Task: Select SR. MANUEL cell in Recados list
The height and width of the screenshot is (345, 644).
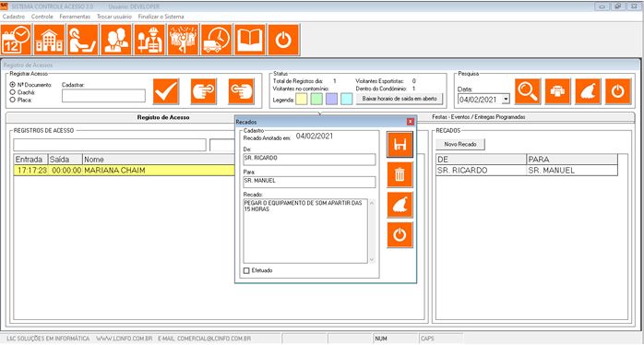Action: pos(572,171)
